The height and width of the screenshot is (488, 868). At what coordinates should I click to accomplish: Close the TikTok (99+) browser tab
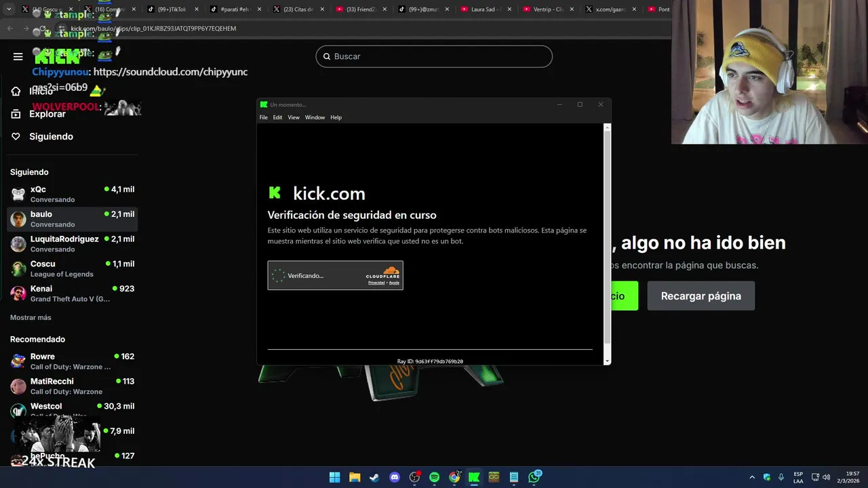(x=197, y=9)
